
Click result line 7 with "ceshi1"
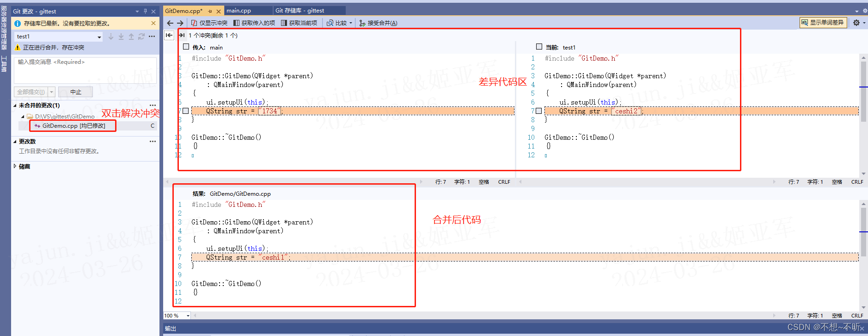(x=525, y=257)
